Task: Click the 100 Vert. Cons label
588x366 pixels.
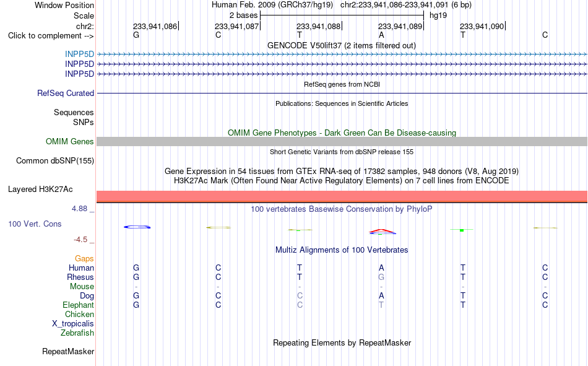Action: pyautogui.click(x=35, y=224)
